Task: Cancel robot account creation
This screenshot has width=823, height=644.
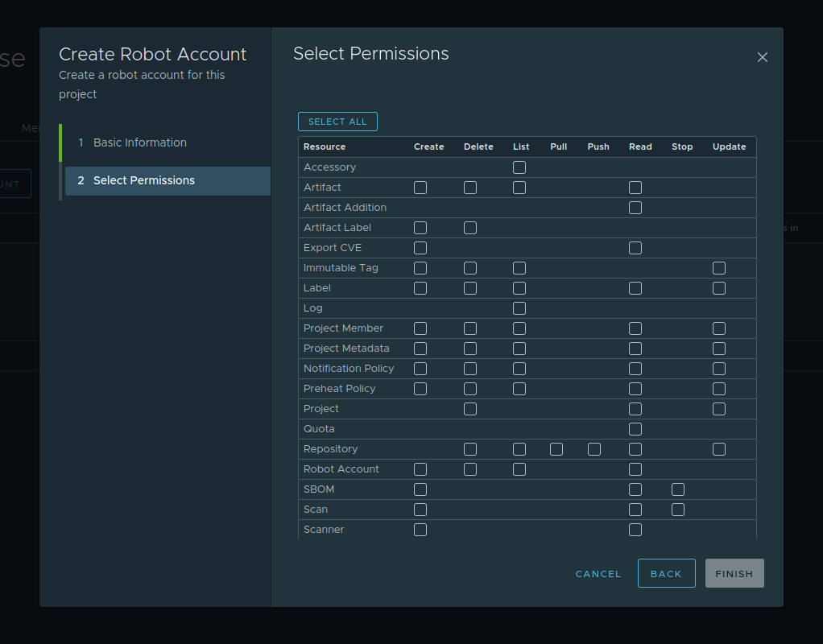Action: point(598,574)
